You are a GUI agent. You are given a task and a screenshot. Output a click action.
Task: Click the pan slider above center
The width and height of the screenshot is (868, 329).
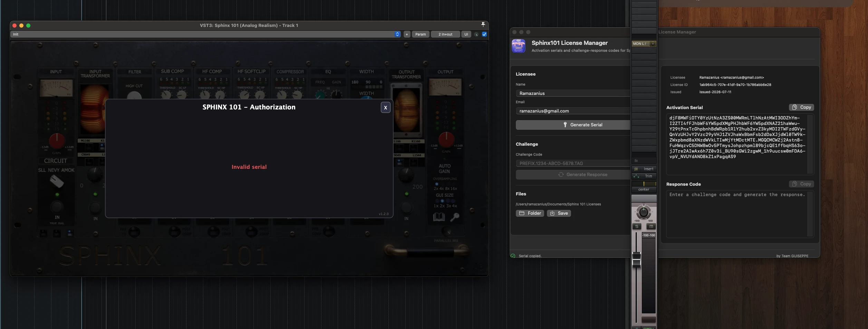pos(644,184)
